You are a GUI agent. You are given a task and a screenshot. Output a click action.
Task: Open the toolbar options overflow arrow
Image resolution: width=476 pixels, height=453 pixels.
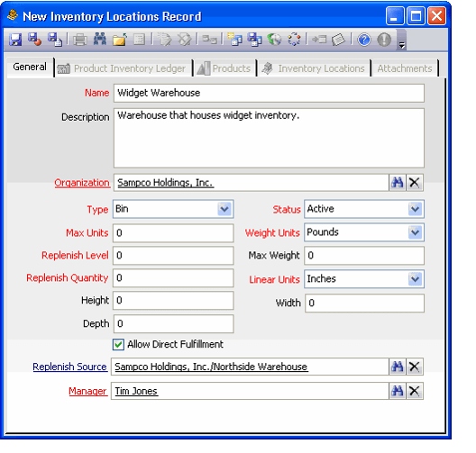401,40
